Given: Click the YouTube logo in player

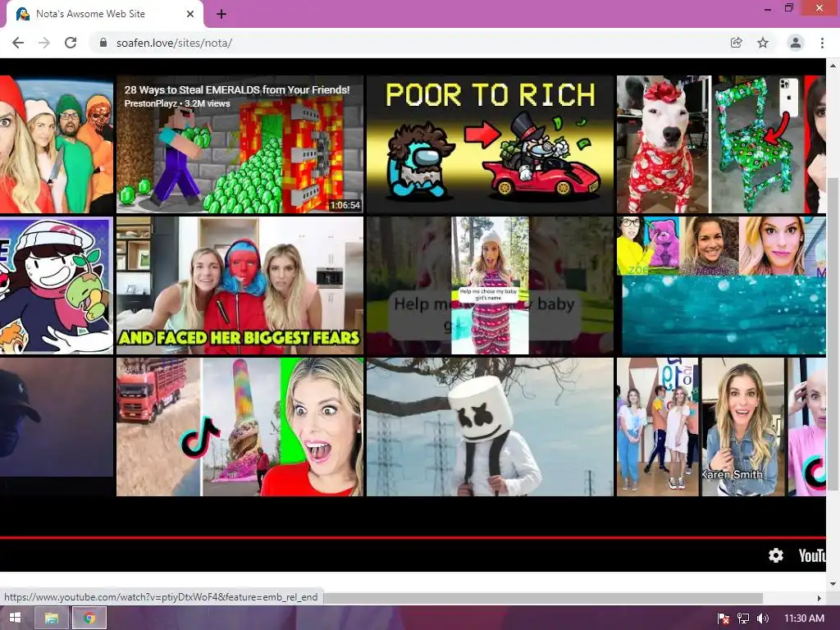Looking at the screenshot, I should click(812, 555).
